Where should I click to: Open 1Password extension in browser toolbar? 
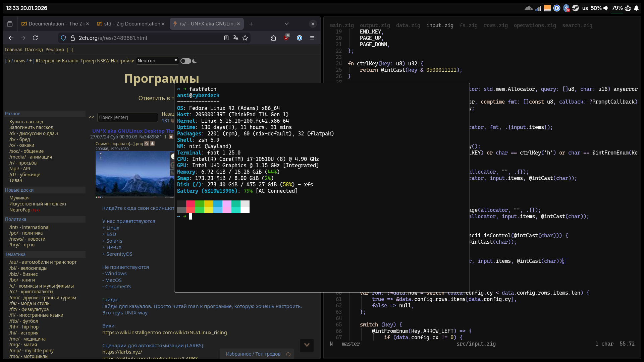[300, 38]
